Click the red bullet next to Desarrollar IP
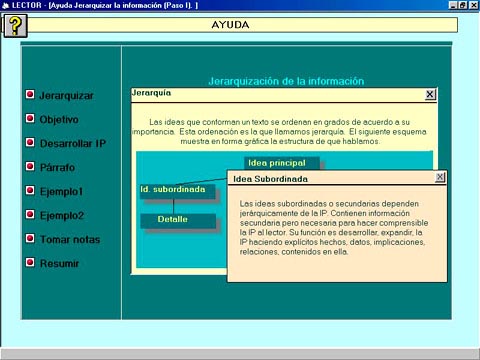 30,143
